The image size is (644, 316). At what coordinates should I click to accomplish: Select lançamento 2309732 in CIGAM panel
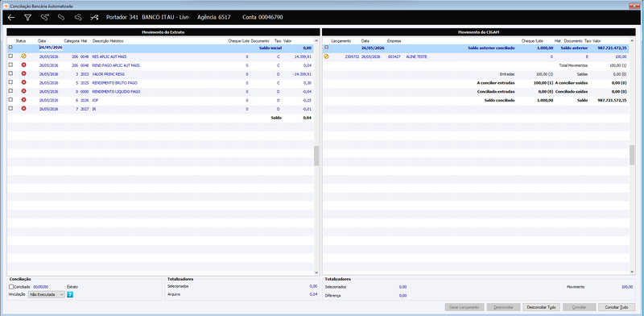click(352, 56)
